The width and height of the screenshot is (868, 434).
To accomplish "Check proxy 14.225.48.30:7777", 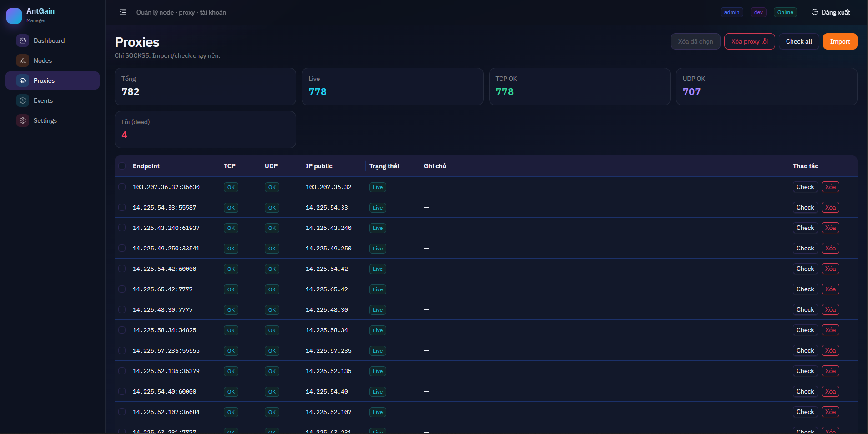I will coord(805,309).
